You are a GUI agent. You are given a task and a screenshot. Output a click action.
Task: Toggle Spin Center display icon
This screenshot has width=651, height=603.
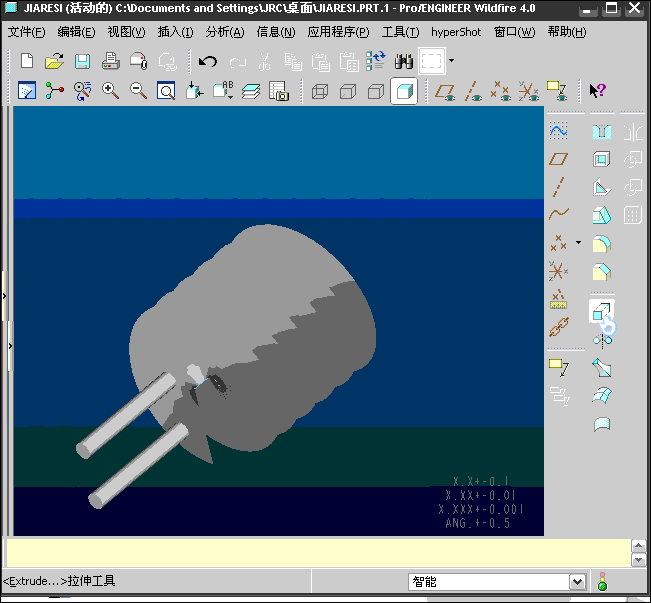[x=54, y=91]
